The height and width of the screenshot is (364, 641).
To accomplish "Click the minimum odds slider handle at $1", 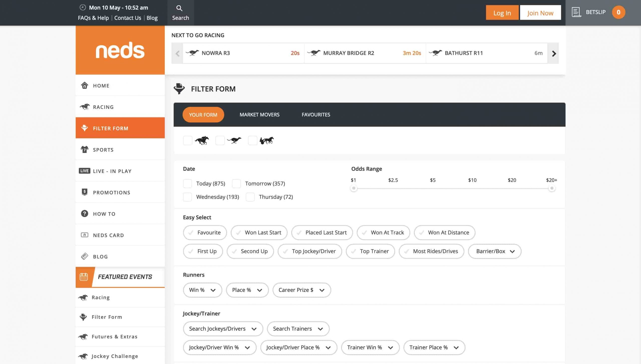I will coord(354,188).
